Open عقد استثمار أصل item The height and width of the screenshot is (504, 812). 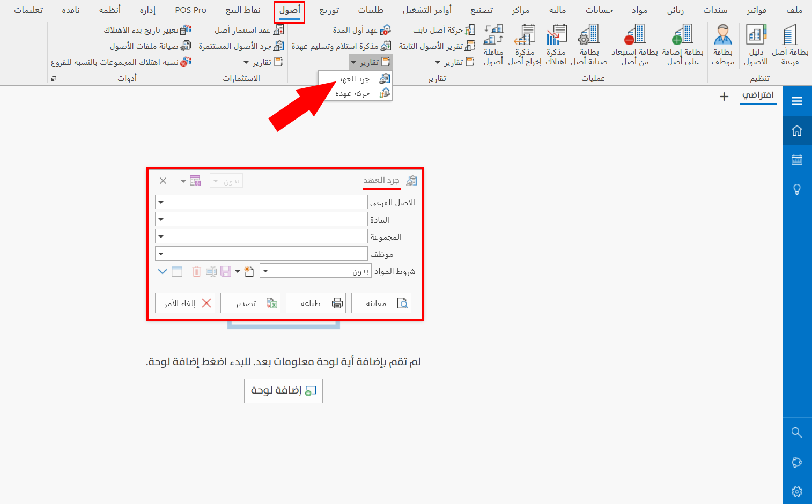[249, 30]
